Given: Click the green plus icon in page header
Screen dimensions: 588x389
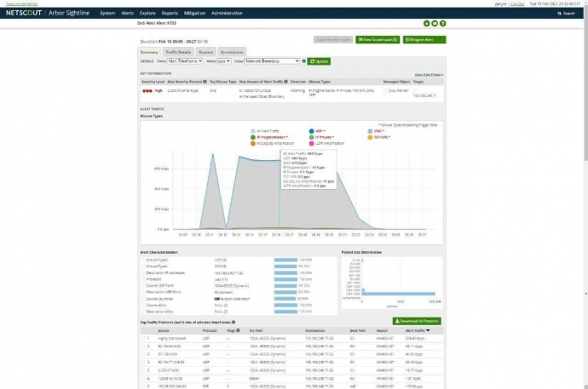Looking at the screenshot, I should click(426, 23).
